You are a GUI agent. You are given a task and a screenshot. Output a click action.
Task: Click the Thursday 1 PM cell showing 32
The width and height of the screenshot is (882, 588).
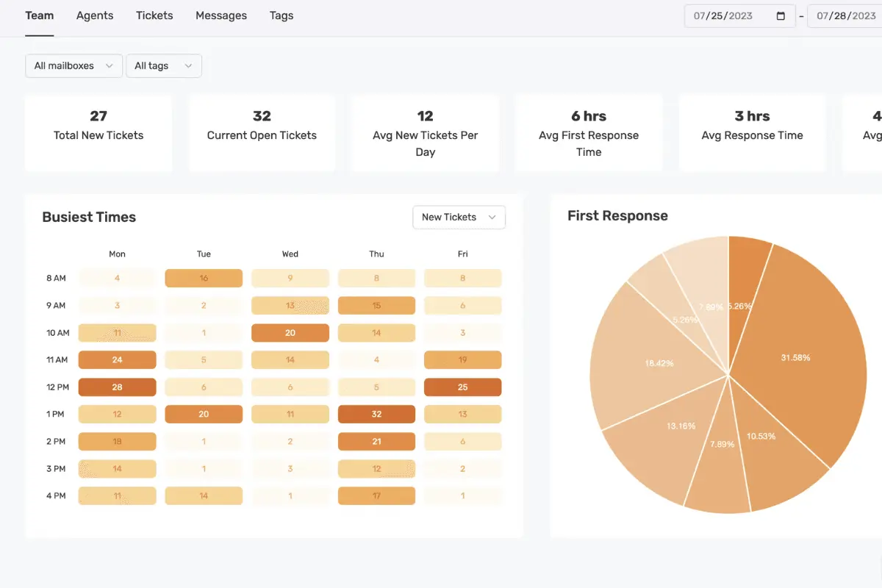[376, 415]
